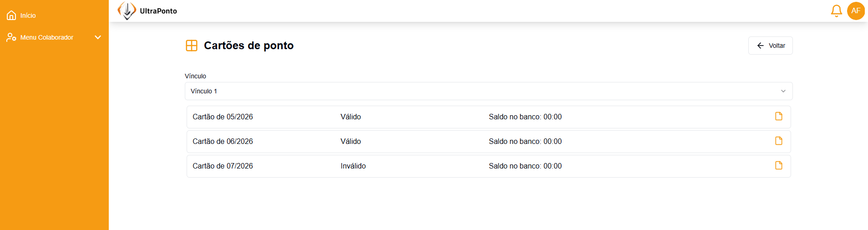Click the UltraPonto brand name text
868x230 pixels.
click(x=158, y=11)
